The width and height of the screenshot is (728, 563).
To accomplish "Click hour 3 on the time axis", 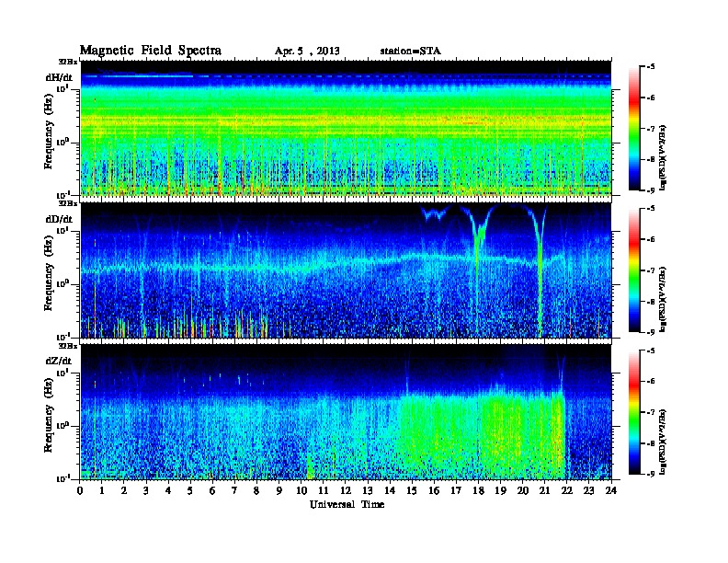I will coord(146,490).
